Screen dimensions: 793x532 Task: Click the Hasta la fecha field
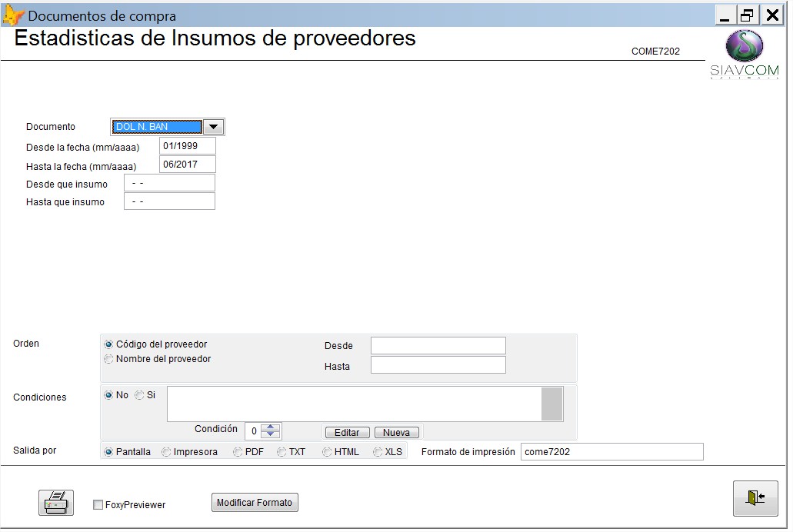tap(188, 165)
